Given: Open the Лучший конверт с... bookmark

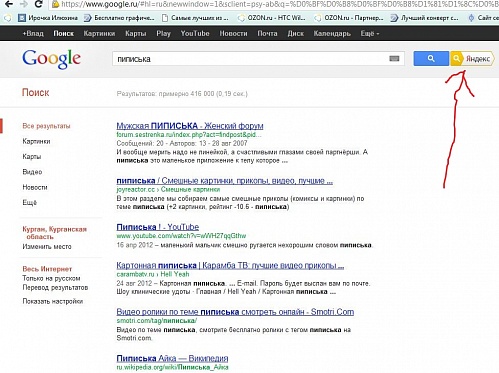Looking at the screenshot, I should (x=424, y=18).
